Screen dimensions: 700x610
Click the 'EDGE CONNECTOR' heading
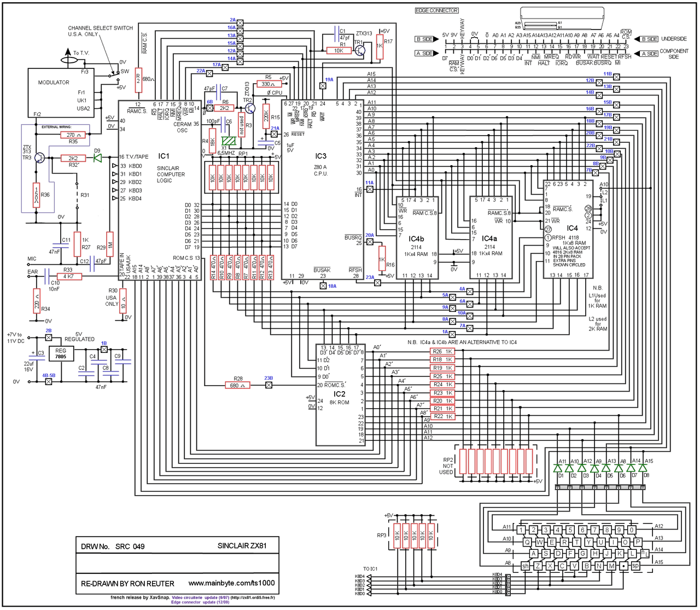click(437, 10)
